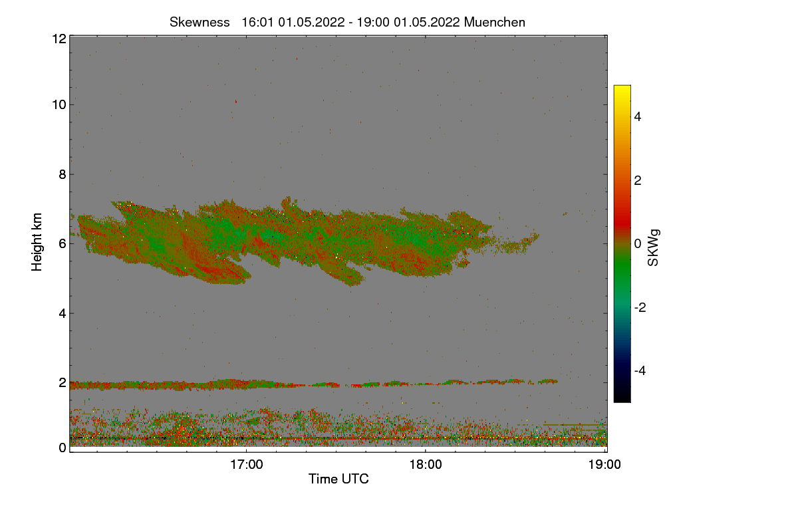Click the height axis label 8
Viewport: 798px width, 532px height.
tap(63, 174)
